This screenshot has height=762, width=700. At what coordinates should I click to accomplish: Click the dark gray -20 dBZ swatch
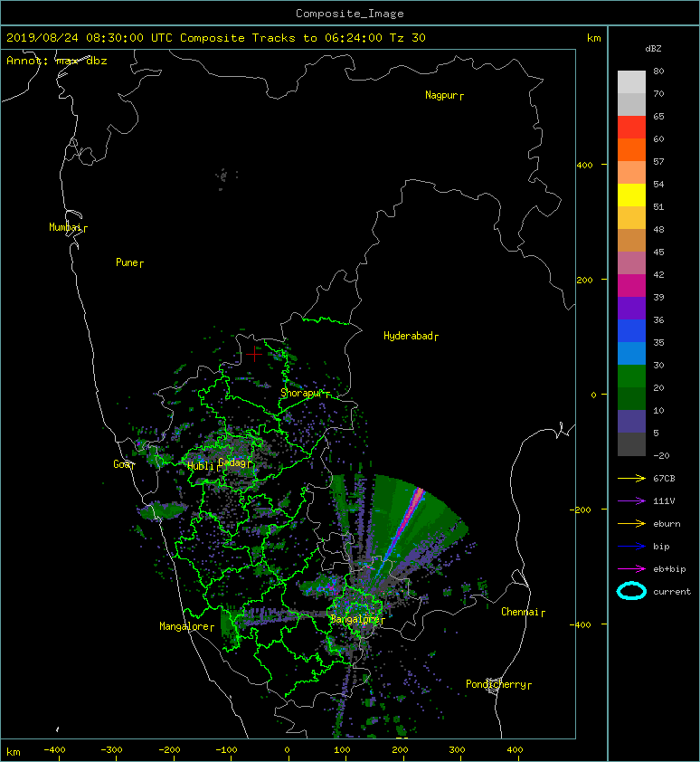click(x=631, y=444)
